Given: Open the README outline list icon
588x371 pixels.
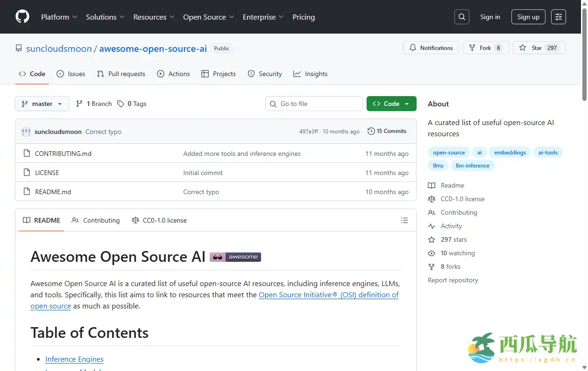Looking at the screenshot, I should point(404,220).
